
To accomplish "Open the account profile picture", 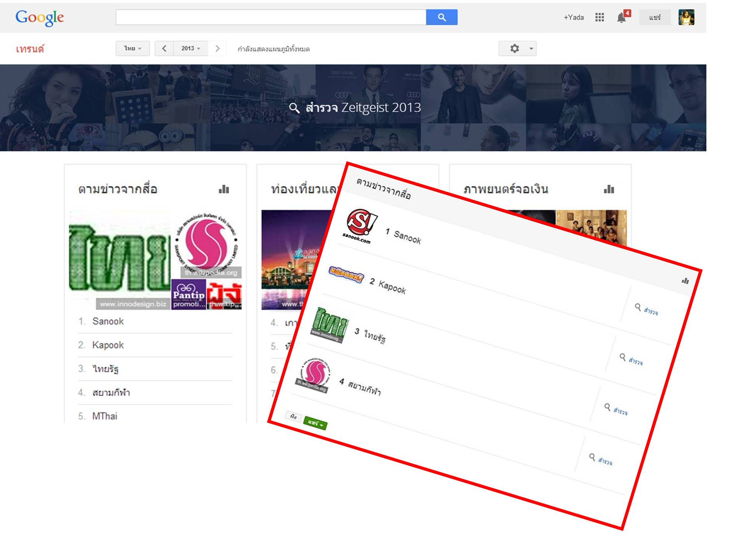I will (x=686, y=17).
